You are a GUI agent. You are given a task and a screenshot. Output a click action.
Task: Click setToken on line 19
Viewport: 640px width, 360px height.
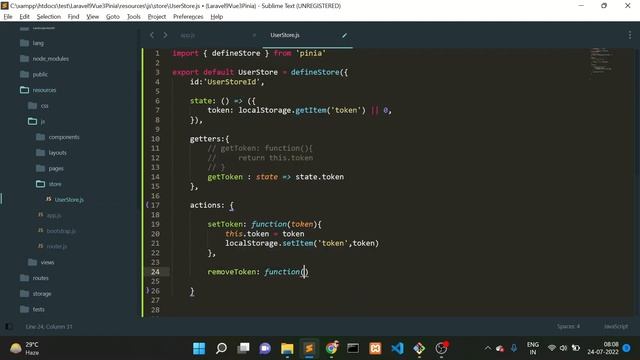225,224
